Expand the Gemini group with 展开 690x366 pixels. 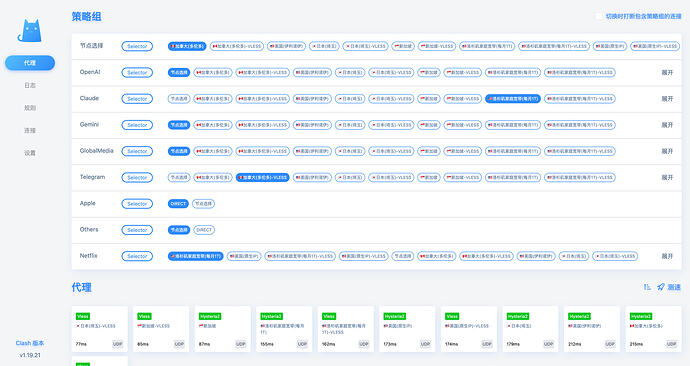coord(668,125)
